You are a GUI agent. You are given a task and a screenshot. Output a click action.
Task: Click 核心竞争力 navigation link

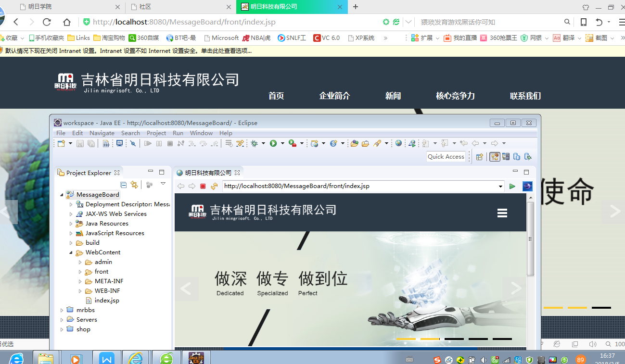[x=455, y=96]
